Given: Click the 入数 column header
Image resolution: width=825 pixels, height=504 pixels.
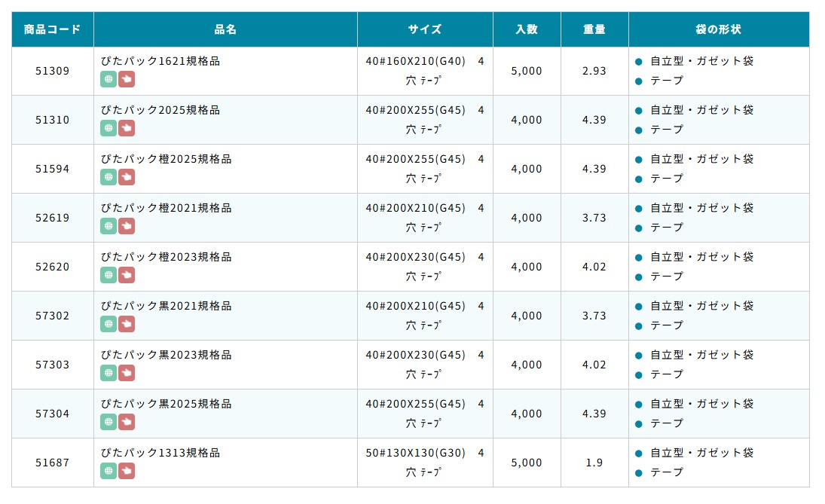Looking at the screenshot, I should [527, 29].
